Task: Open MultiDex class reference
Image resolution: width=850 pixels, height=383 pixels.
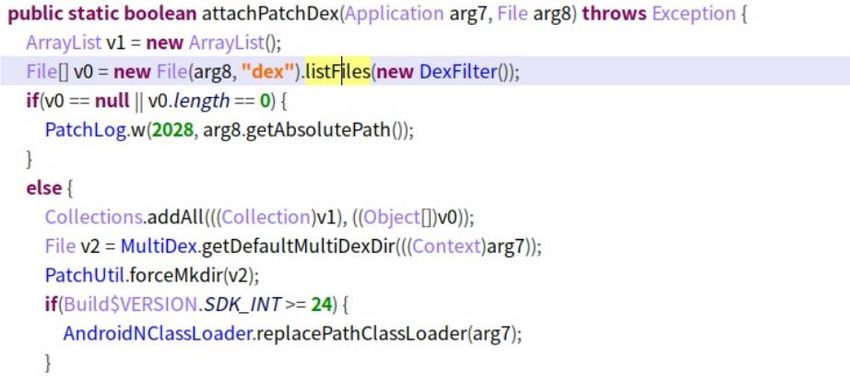Action: pos(158,246)
